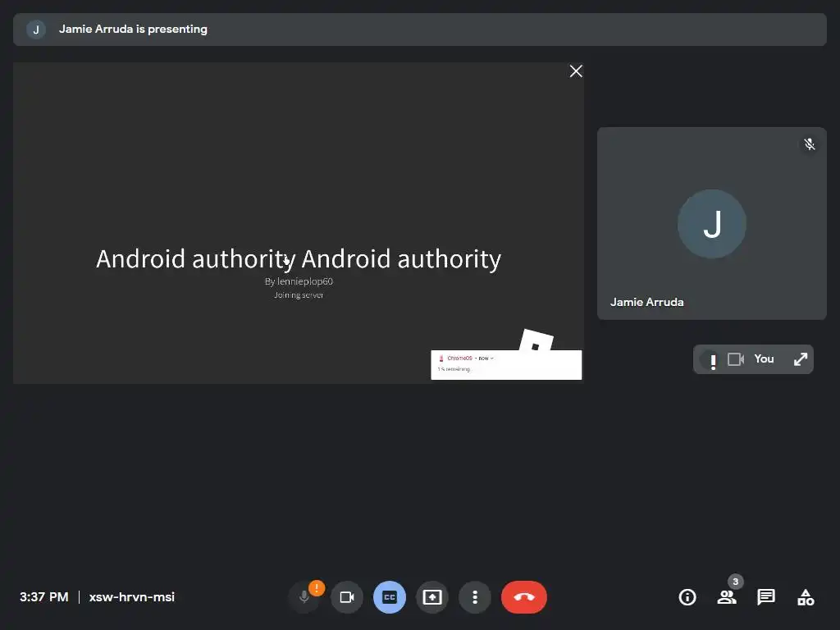Open the More options three-dot menu
This screenshot has width=840, height=630.
tap(475, 597)
